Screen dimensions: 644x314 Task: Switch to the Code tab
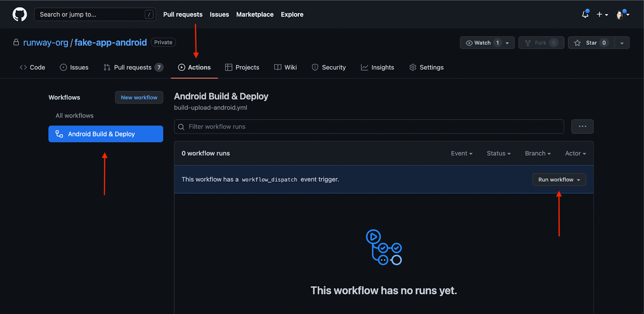coord(32,67)
